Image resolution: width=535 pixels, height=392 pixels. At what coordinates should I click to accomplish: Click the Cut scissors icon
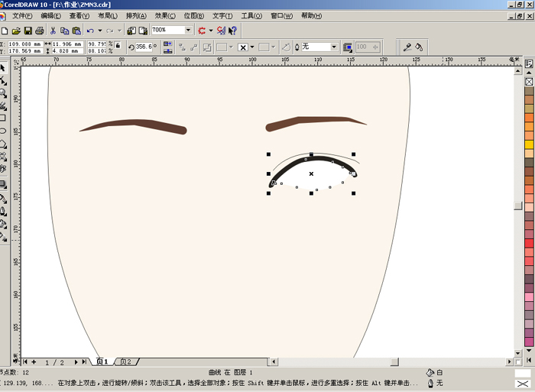click(53, 31)
